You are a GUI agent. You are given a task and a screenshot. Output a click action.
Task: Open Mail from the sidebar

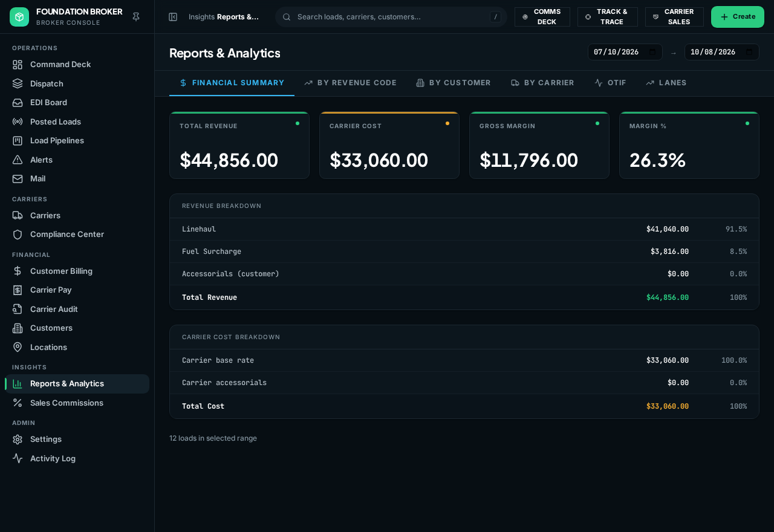tap(77, 178)
